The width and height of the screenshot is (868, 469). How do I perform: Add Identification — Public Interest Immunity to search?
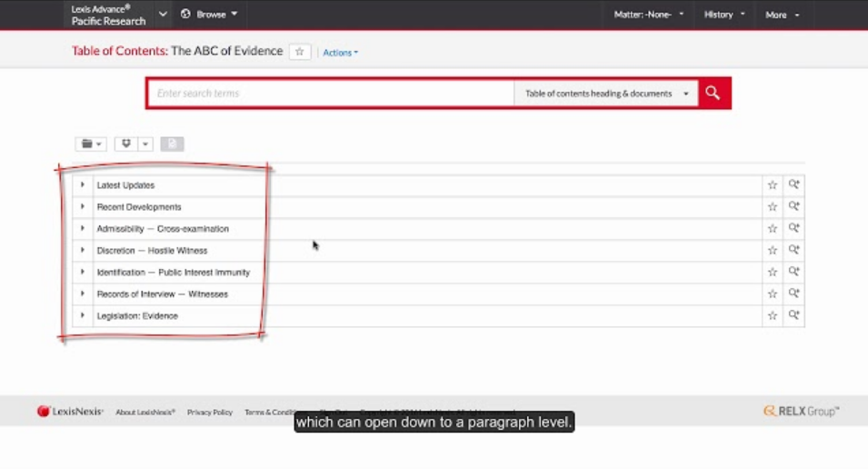click(x=793, y=272)
